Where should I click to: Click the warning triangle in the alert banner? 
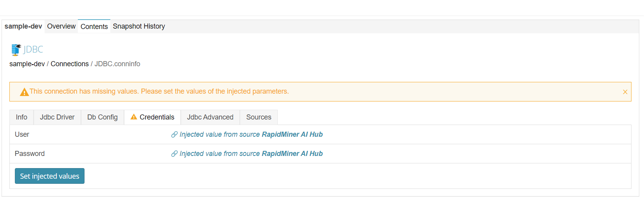[x=24, y=92]
